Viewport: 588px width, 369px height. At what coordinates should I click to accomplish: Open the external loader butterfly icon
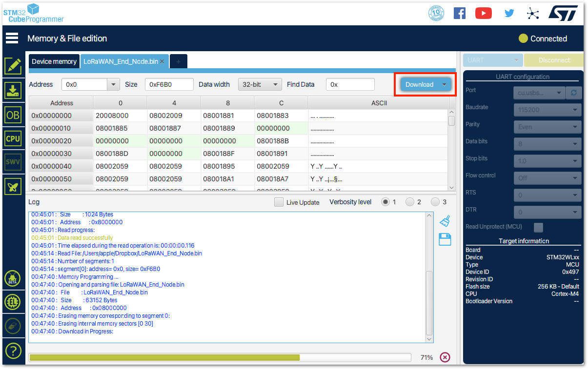[x=13, y=186]
